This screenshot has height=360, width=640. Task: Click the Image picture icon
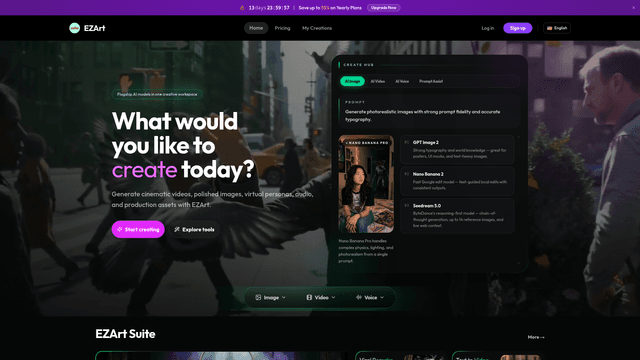(x=258, y=298)
